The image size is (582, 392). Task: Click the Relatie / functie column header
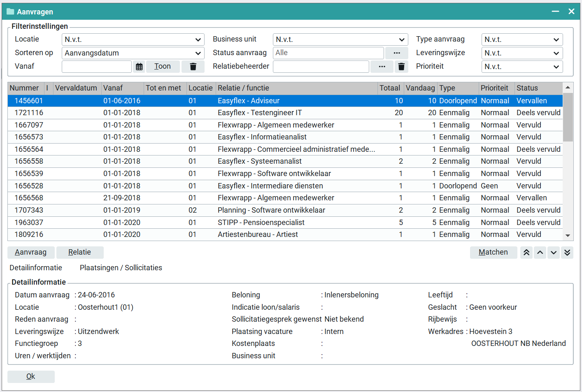click(297, 88)
